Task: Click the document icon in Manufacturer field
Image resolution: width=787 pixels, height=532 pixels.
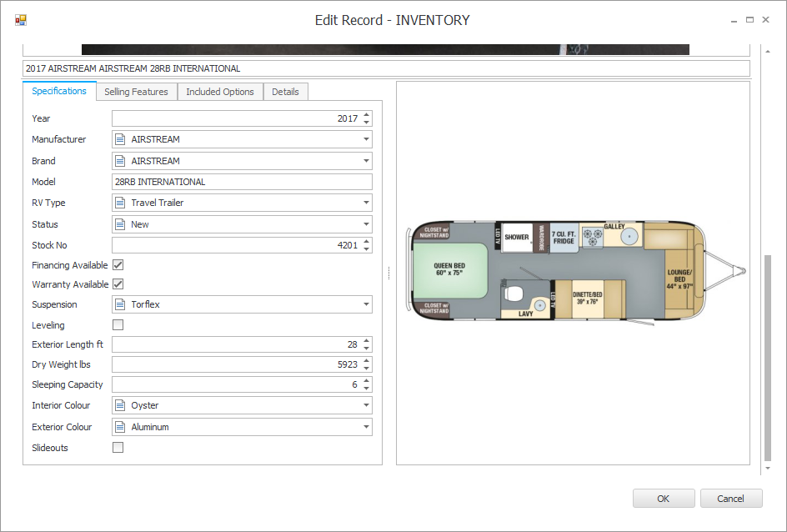Action: click(x=120, y=139)
